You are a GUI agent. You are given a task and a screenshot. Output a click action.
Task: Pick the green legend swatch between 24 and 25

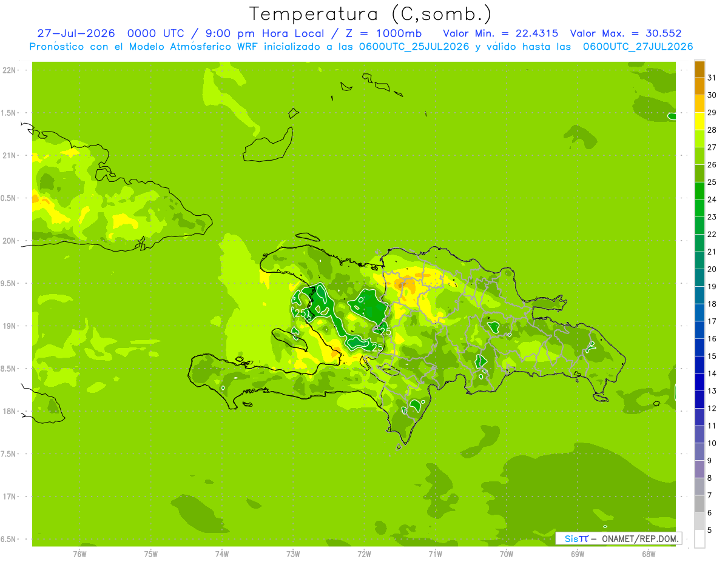(x=699, y=190)
